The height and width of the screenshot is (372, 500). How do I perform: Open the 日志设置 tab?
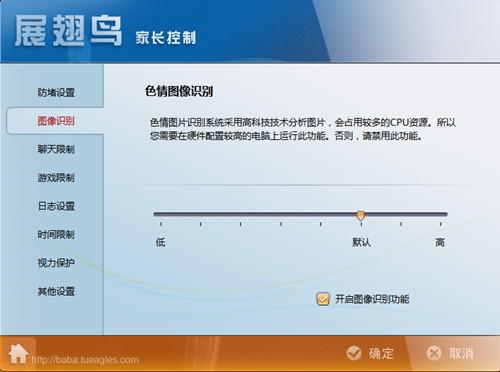56,206
